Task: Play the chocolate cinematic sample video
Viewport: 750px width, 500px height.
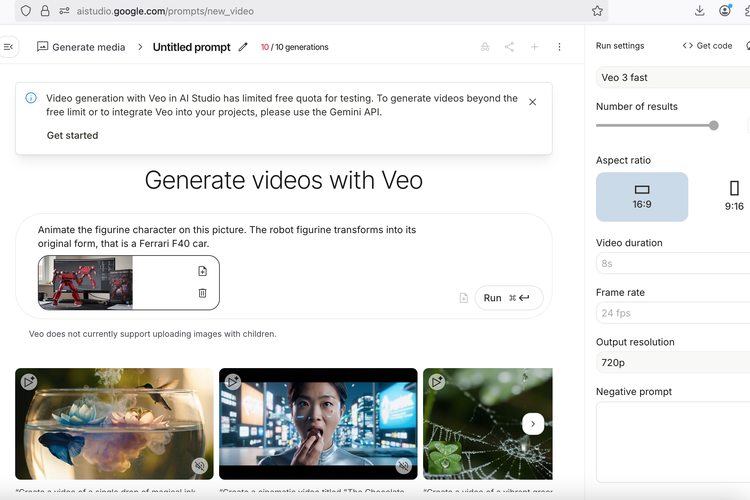Action: (318, 424)
